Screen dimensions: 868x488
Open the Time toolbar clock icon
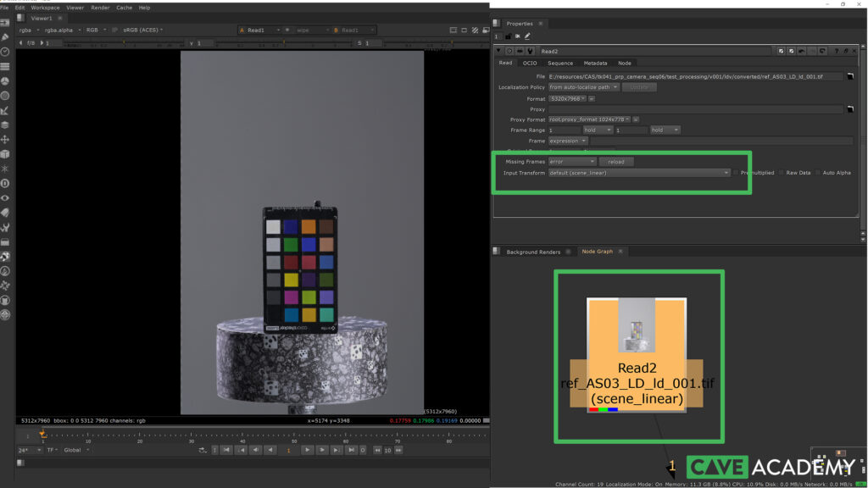(x=5, y=52)
